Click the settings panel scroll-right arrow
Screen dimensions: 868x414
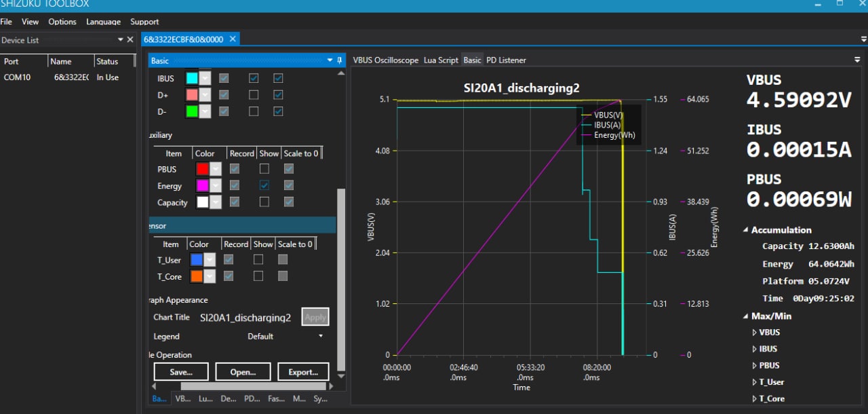click(332, 386)
